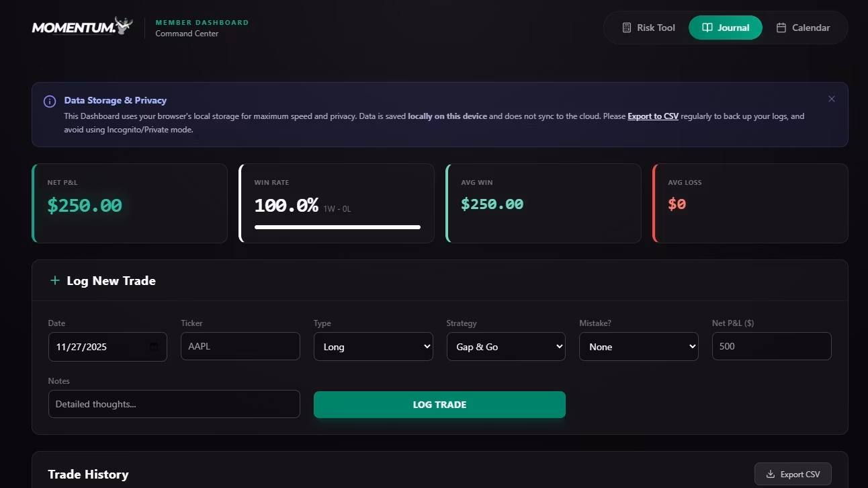868x488 pixels.
Task: Focus the Ticker input field
Action: (x=240, y=346)
